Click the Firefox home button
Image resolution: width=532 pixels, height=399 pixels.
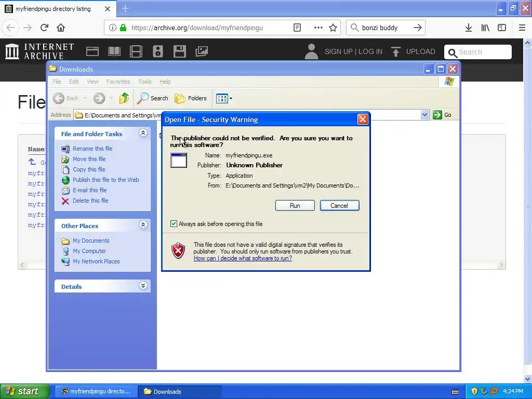click(x=61, y=28)
